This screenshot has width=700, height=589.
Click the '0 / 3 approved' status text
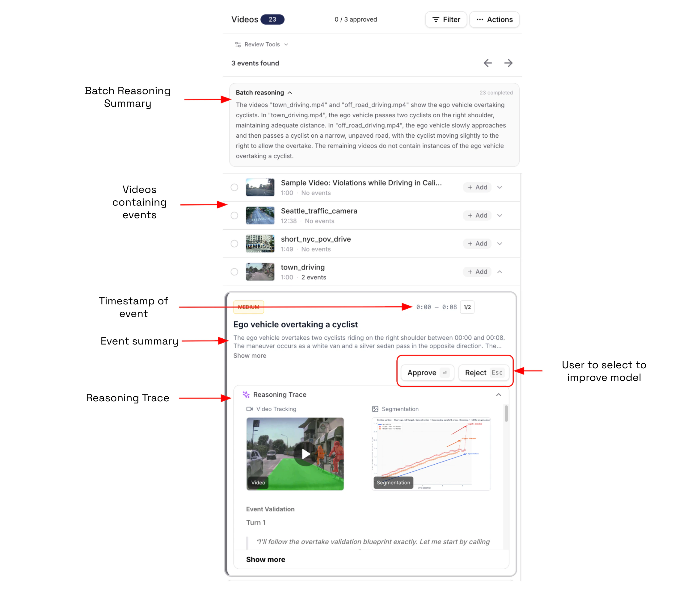[356, 19]
